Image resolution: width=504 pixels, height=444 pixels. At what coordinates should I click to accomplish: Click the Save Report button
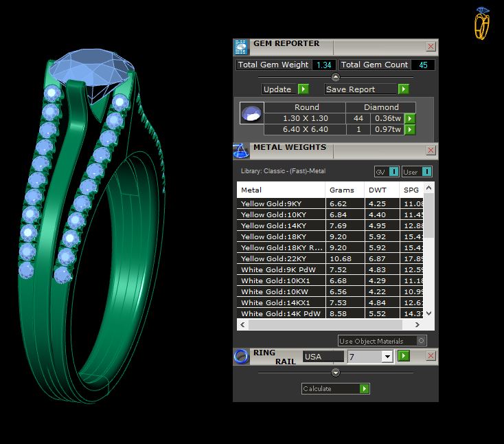point(362,89)
